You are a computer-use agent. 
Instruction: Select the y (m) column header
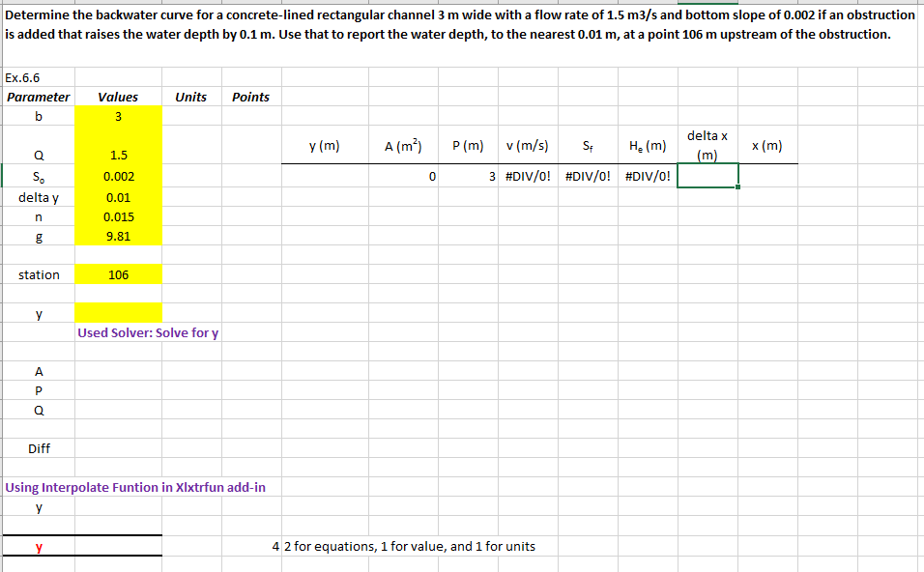click(325, 145)
